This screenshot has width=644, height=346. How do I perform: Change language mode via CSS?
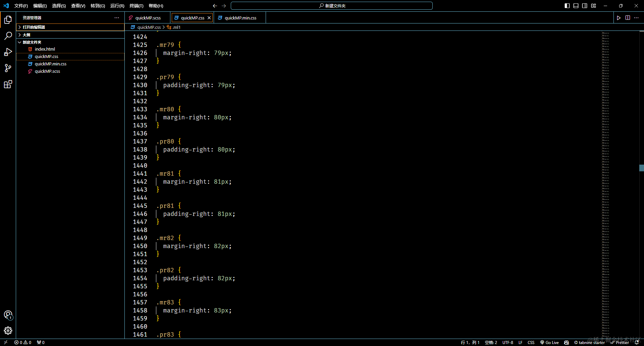click(x=531, y=342)
